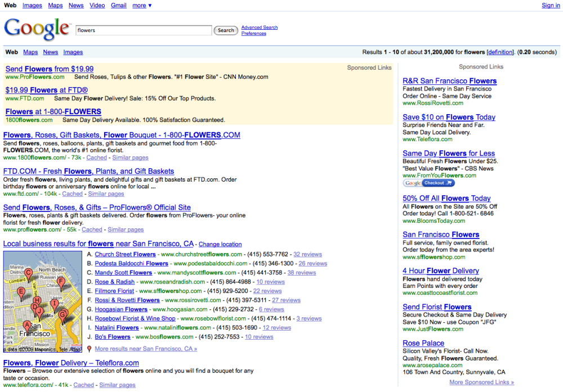563x392 pixels.
Task: Click the Google Checkout badge icon
Action: click(428, 183)
